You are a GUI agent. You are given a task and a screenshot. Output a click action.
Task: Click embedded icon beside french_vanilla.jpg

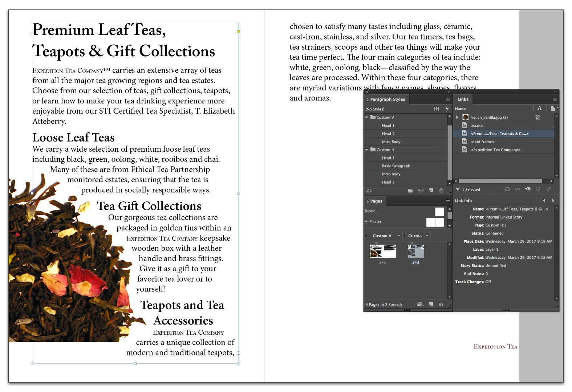click(x=538, y=117)
